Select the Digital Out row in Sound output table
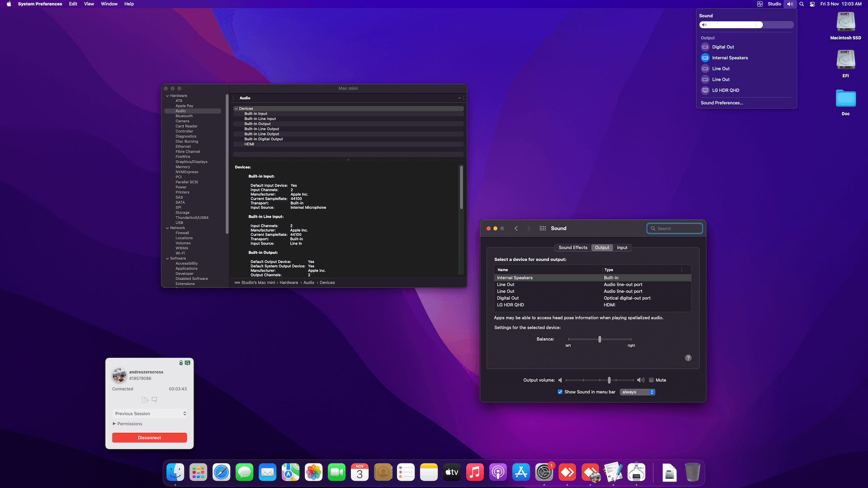868x488 pixels. point(593,298)
